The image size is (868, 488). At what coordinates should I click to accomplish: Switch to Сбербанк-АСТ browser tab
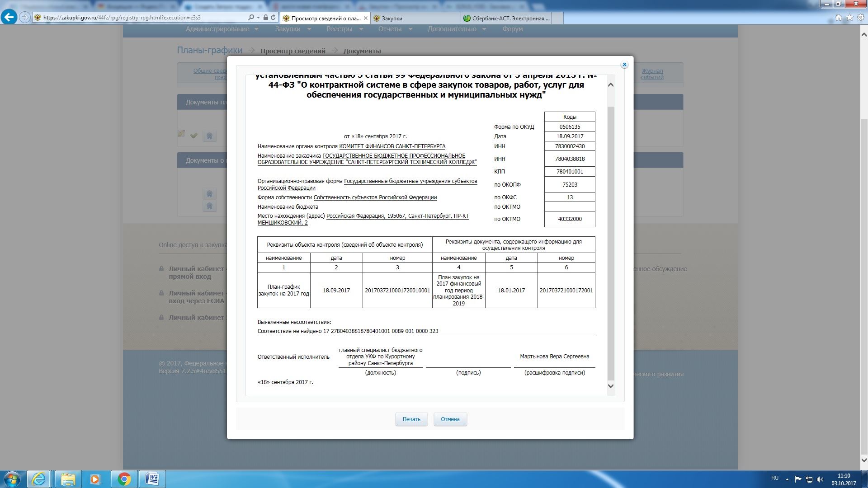506,19
